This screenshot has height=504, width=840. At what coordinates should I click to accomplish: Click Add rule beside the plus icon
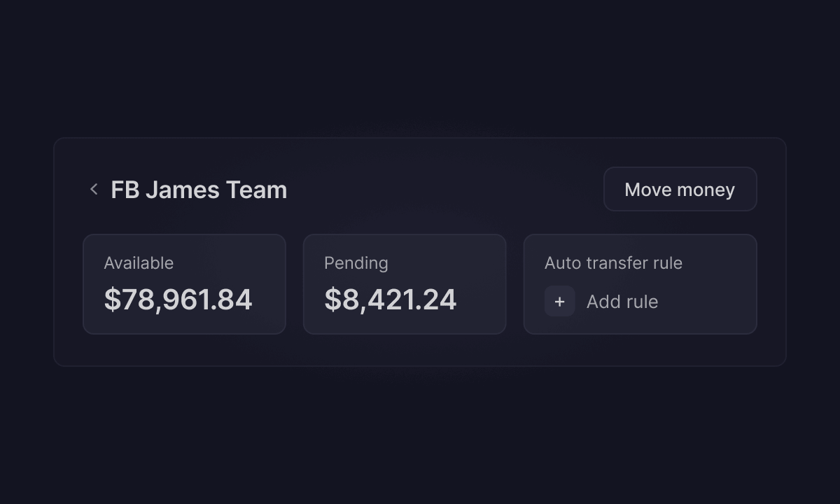pyautogui.click(x=622, y=302)
